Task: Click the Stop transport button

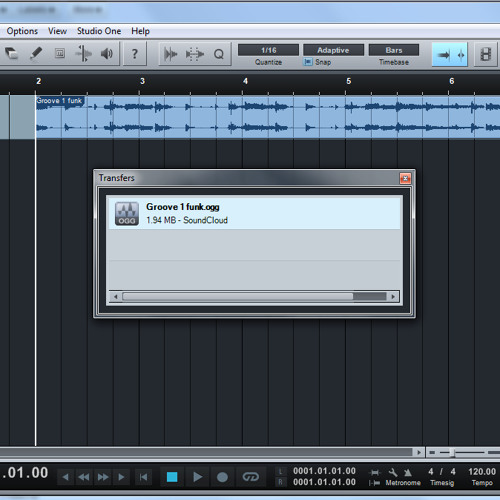Action: click(x=172, y=477)
